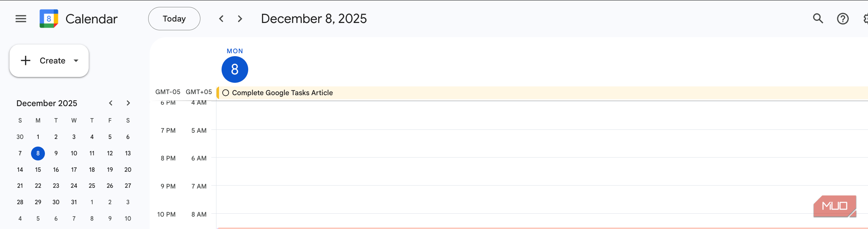Viewport: 868px width, 229px height.
Task: Open the Complete Google Tasks Article task
Action: (282, 93)
